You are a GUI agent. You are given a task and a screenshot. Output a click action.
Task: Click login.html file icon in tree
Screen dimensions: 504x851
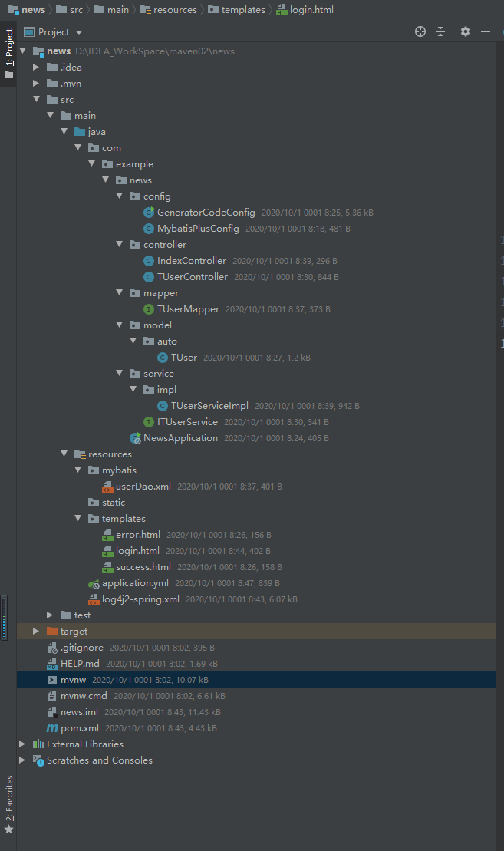107,551
